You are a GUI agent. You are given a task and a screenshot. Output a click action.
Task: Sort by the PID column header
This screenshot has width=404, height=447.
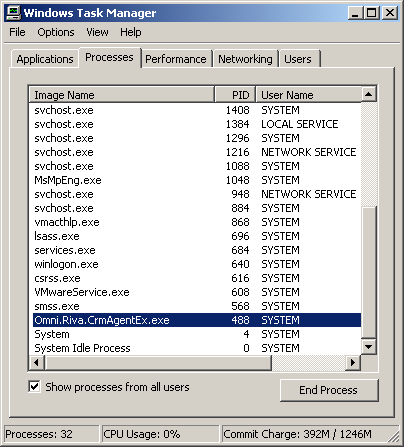(235, 95)
